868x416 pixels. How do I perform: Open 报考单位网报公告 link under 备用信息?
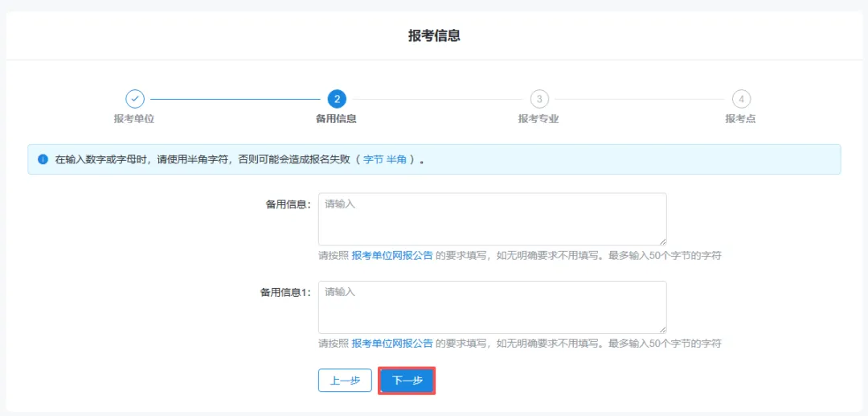pos(392,256)
